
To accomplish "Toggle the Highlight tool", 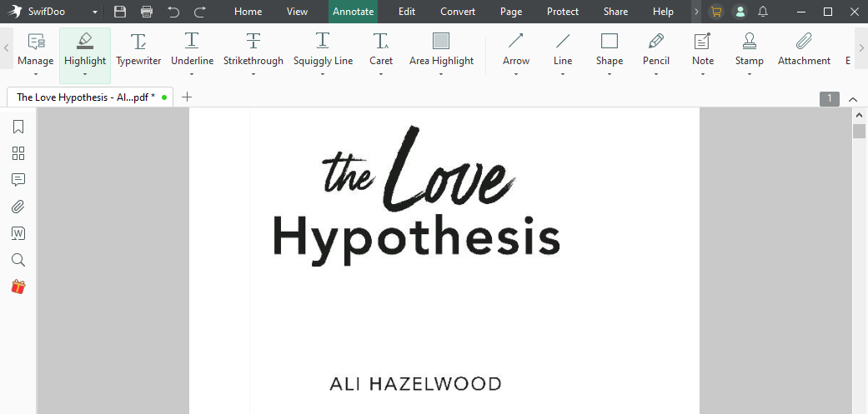I will [x=85, y=49].
